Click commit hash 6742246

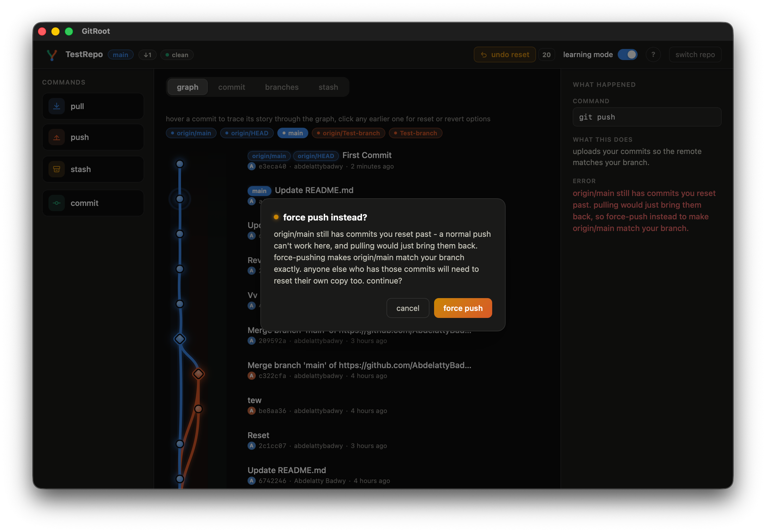(x=272, y=481)
